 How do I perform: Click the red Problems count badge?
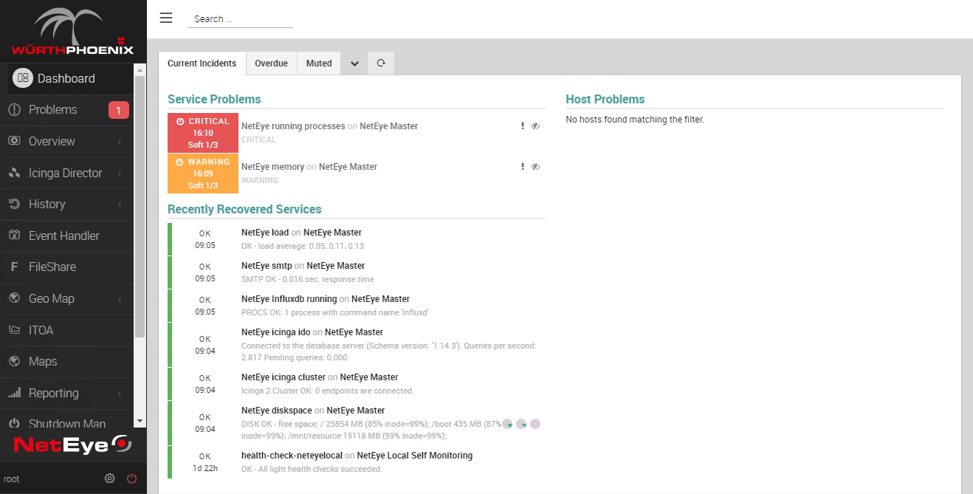click(119, 110)
